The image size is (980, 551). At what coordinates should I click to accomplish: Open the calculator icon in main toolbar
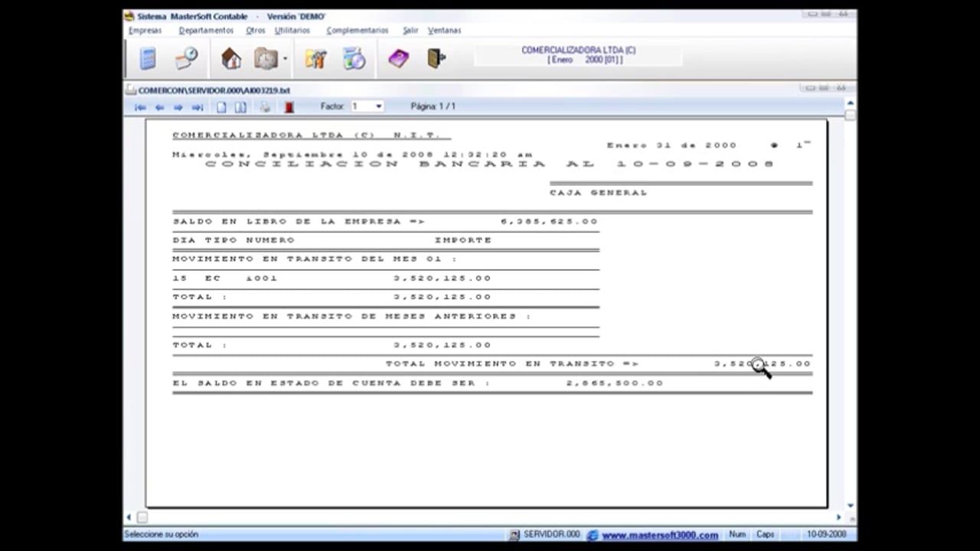click(x=148, y=58)
